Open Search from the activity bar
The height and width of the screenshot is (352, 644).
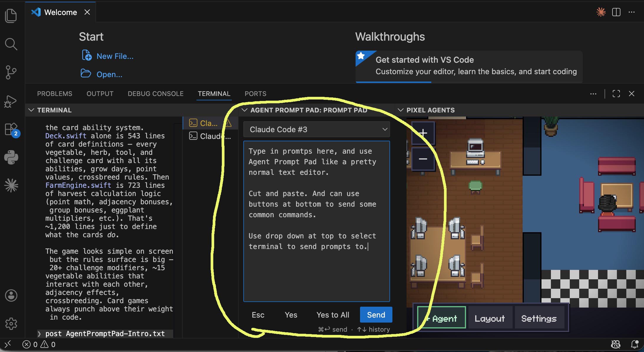(x=11, y=44)
